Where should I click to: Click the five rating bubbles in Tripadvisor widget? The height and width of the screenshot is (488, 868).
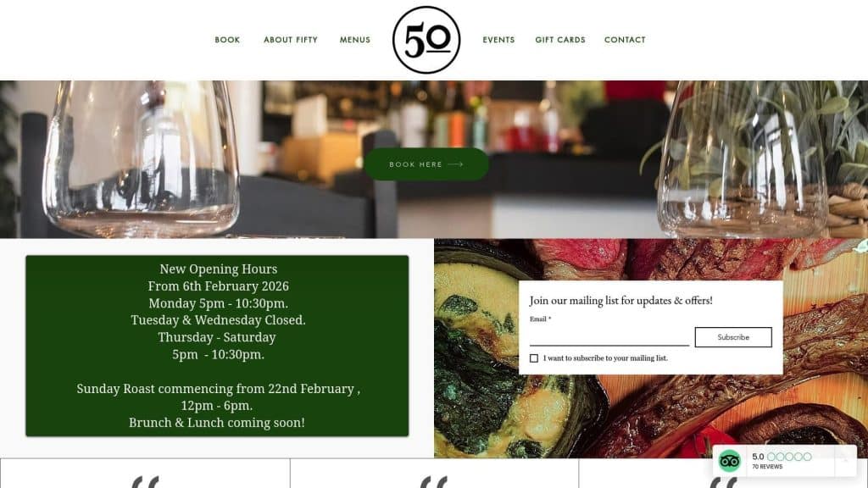(789, 457)
